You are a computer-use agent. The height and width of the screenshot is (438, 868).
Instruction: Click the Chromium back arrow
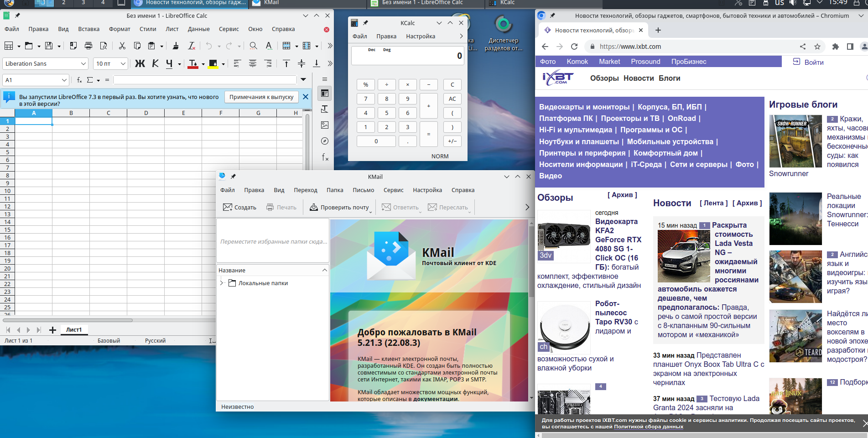click(545, 47)
